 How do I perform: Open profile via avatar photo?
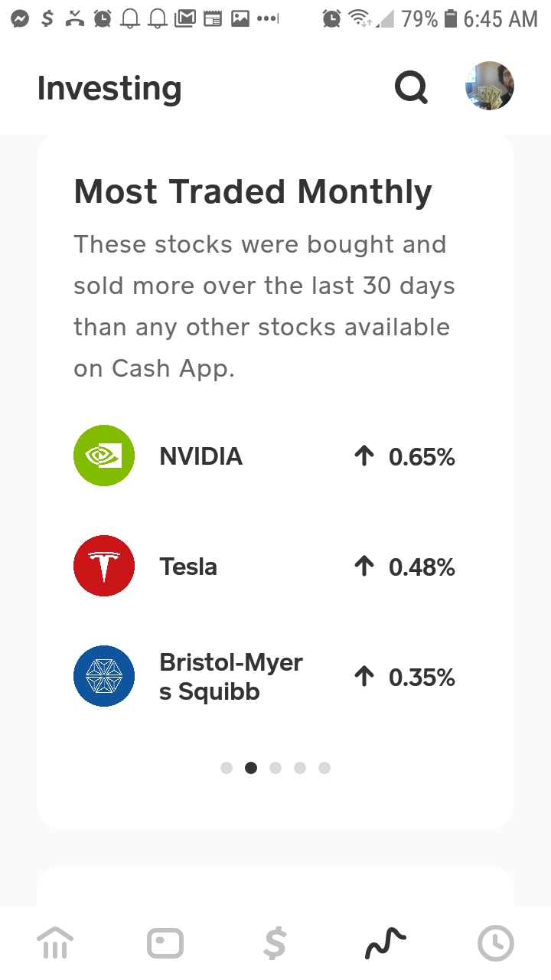[x=489, y=87]
